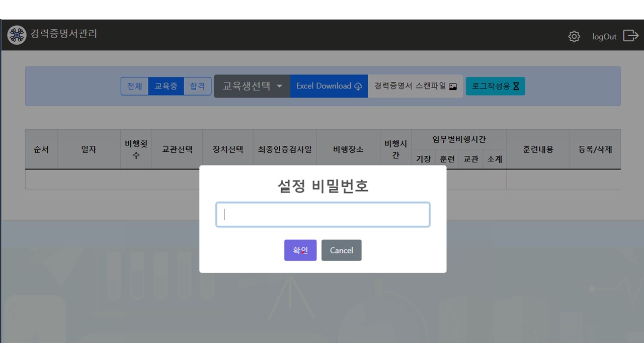Dismiss the dialog with Cancel
This screenshot has width=644, height=362.
click(x=341, y=250)
